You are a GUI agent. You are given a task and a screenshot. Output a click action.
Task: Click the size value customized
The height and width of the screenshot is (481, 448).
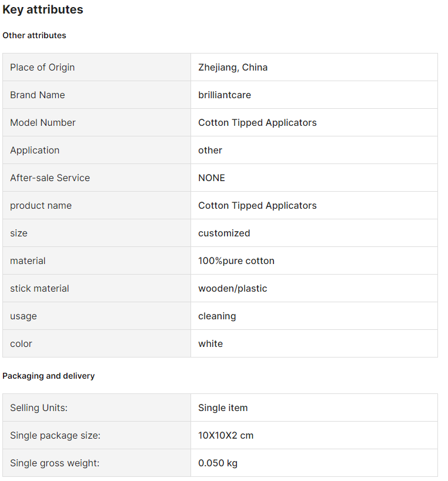pyautogui.click(x=224, y=233)
